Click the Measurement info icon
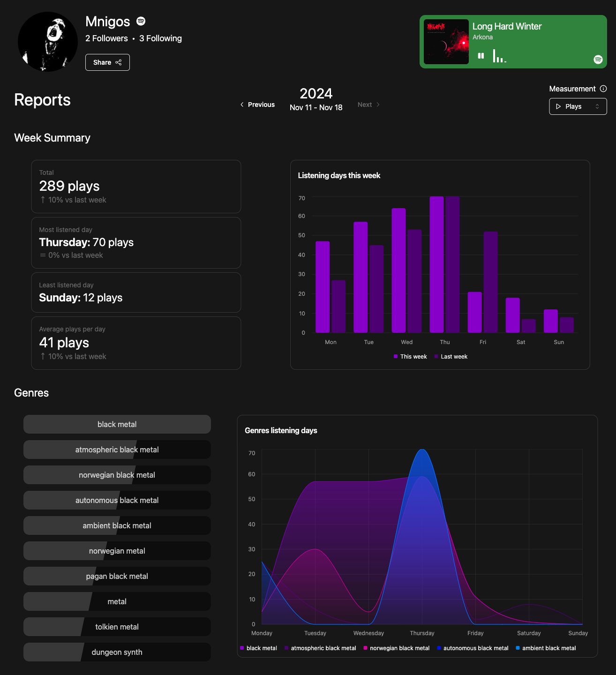The height and width of the screenshot is (675, 616). click(603, 89)
